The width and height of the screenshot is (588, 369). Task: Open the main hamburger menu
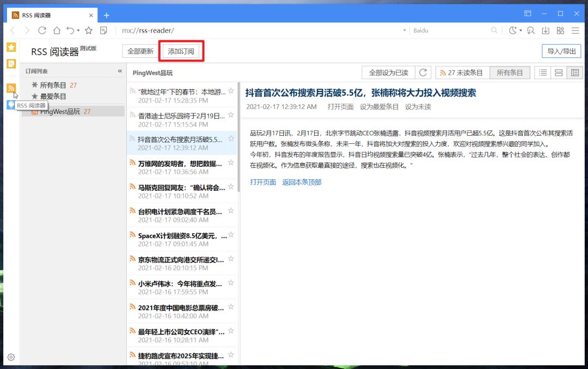click(575, 31)
